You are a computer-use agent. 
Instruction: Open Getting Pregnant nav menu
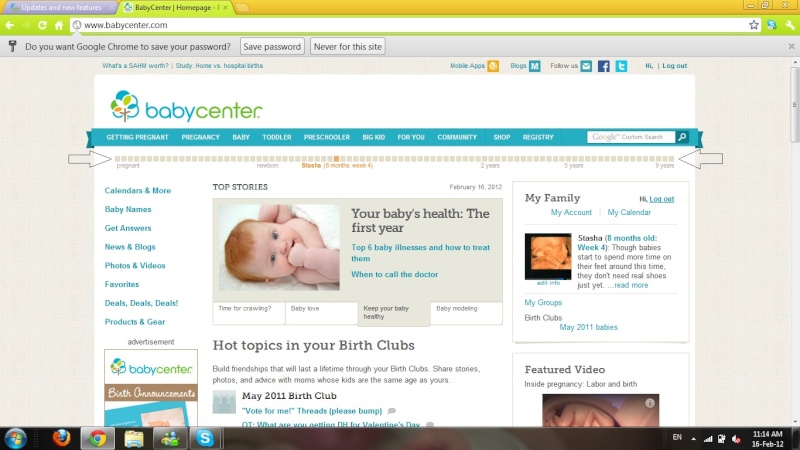(137, 137)
